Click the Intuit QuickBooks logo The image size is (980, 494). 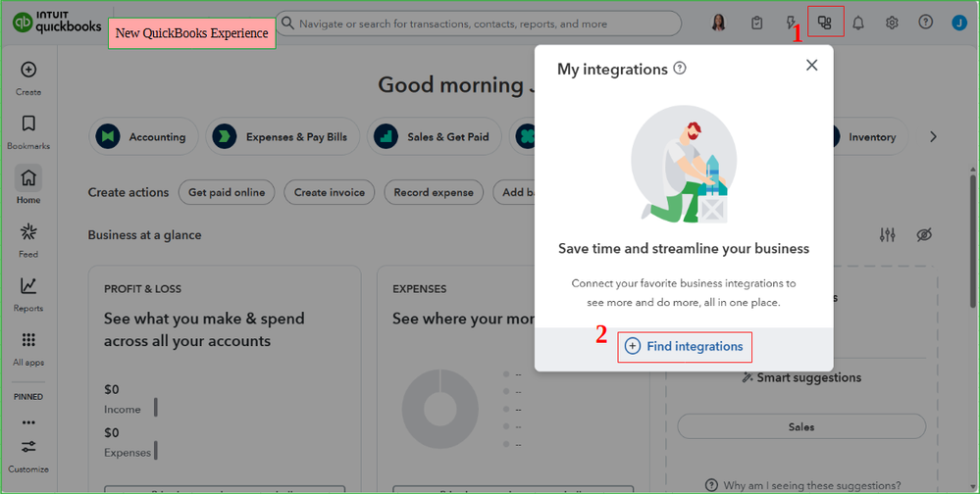click(x=57, y=23)
